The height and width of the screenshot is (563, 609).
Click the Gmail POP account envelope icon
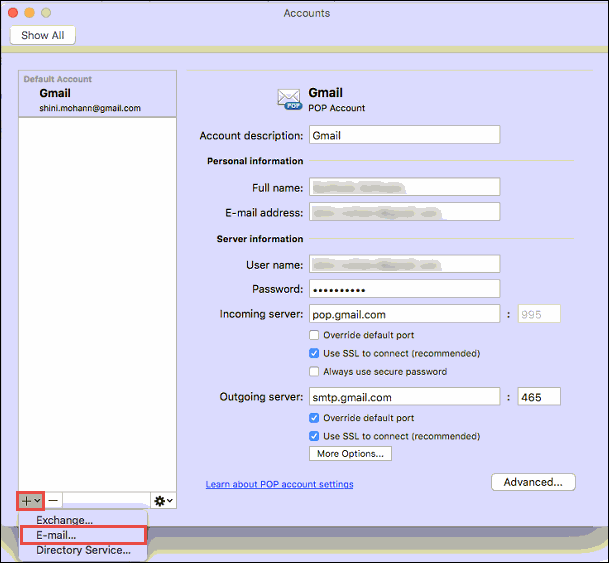(x=289, y=99)
